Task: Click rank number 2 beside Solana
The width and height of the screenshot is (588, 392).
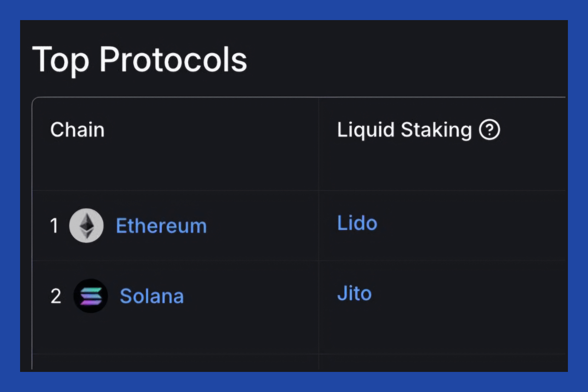Action: click(56, 296)
